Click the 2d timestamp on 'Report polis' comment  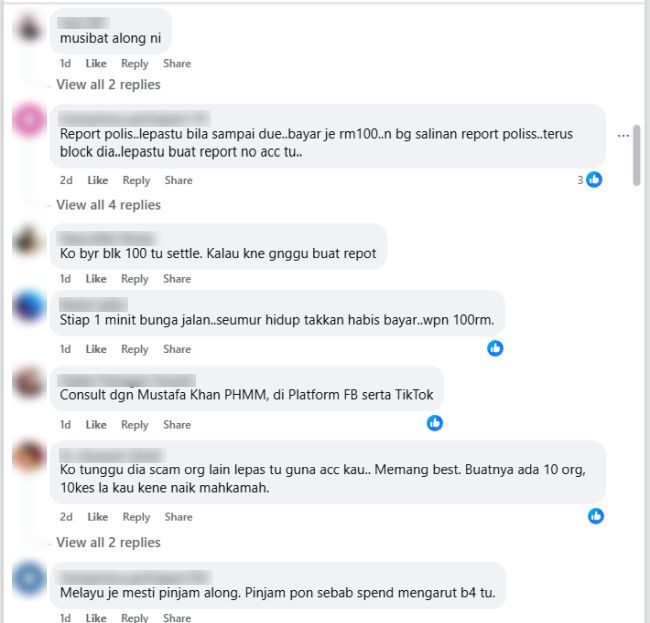66,180
